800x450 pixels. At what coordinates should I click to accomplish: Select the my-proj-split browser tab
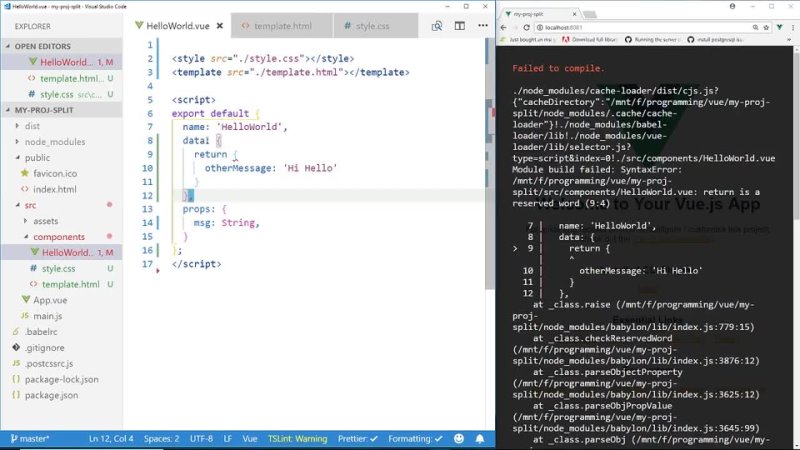pyautogui.click(x=541, y=14)
